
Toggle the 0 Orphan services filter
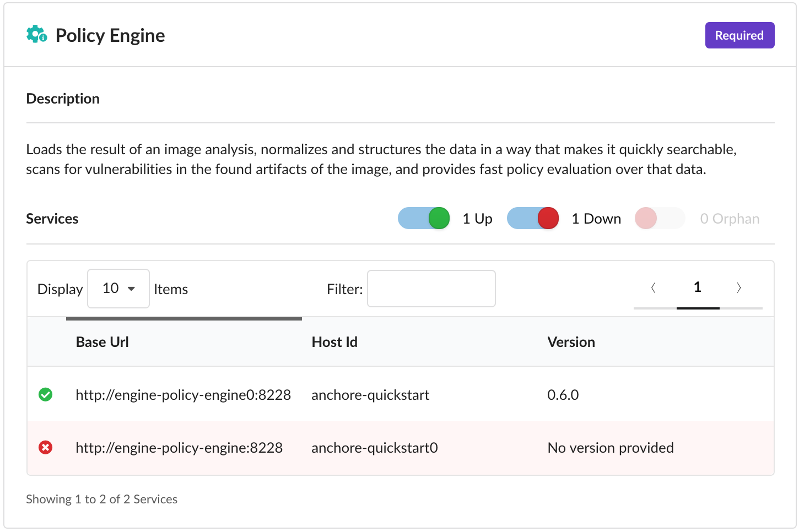point(660,219)
